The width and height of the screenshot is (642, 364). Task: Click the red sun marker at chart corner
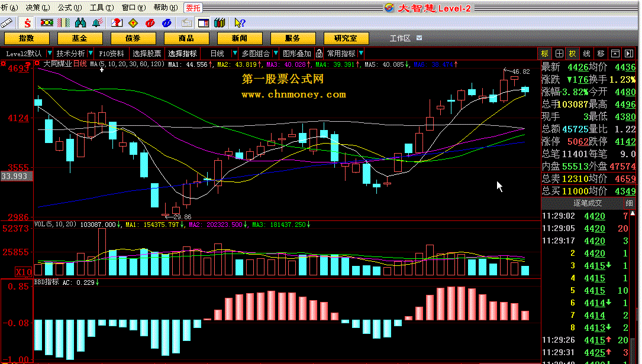click(4, 63)
